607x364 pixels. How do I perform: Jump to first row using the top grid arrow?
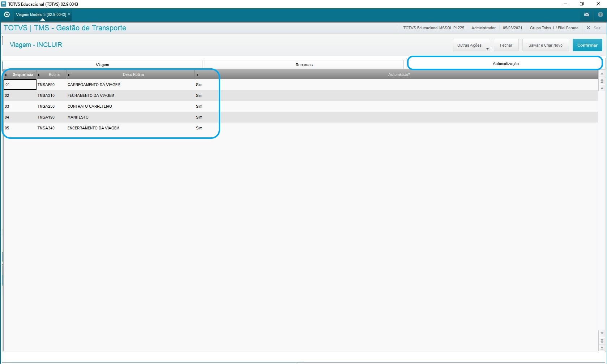(x=602, y=74)
